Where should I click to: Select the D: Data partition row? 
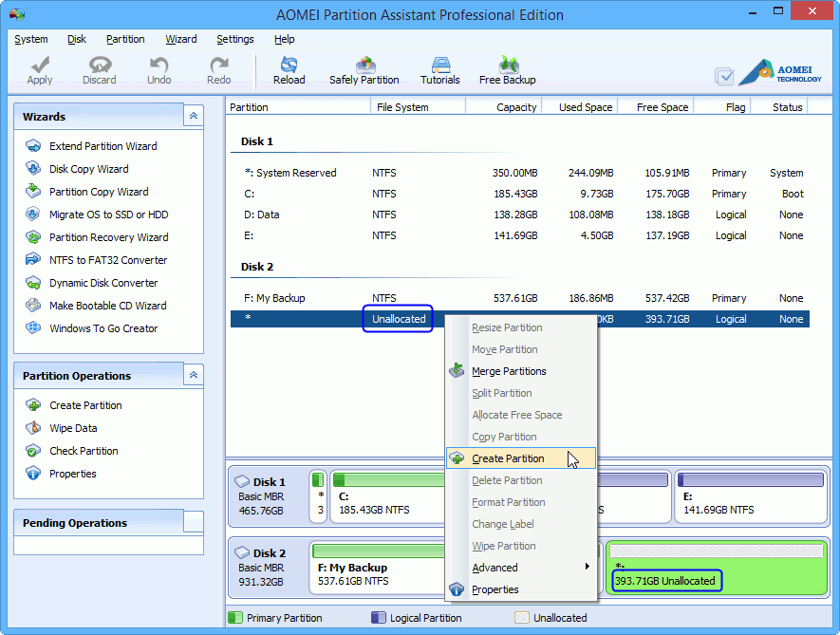519,215
